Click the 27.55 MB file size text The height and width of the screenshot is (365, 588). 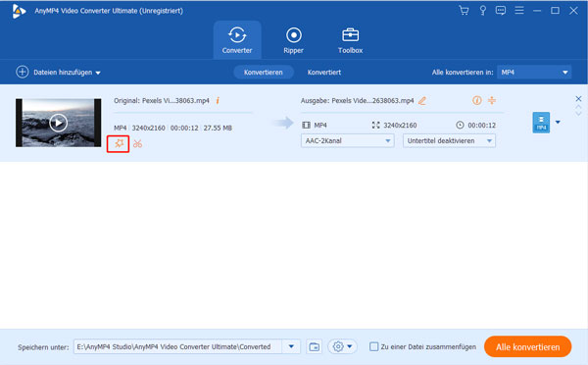coord(218,129)
